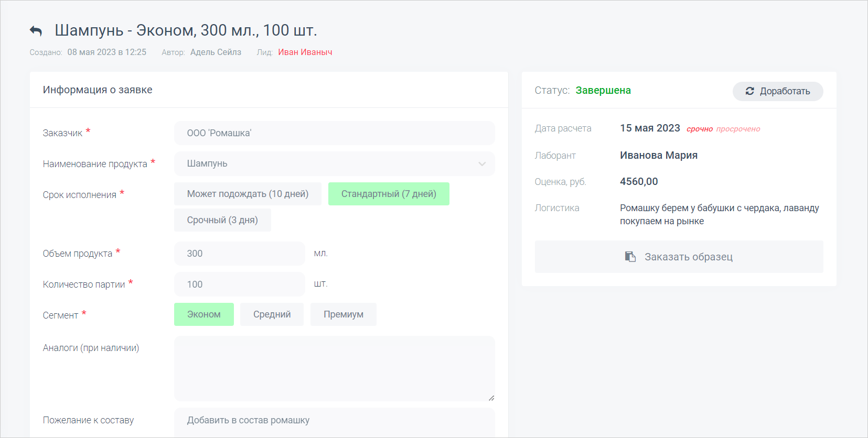
Task: Click the Сегмент field label
Action: [60, 315]
